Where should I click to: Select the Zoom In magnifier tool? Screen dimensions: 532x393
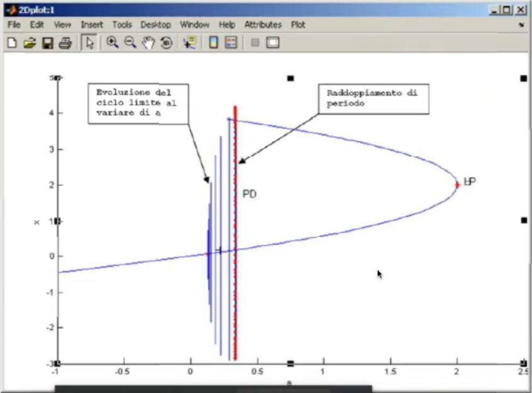[x=112, y=43]
